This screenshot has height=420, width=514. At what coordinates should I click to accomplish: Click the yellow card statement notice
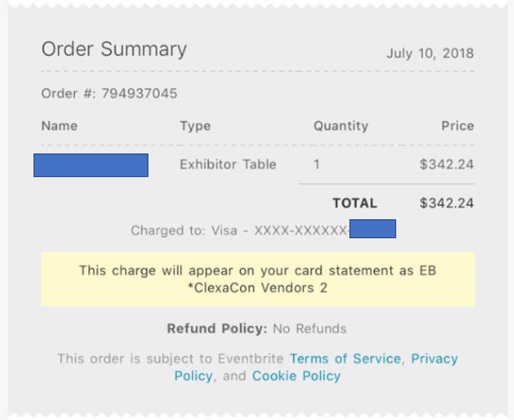tap(258, 279)
